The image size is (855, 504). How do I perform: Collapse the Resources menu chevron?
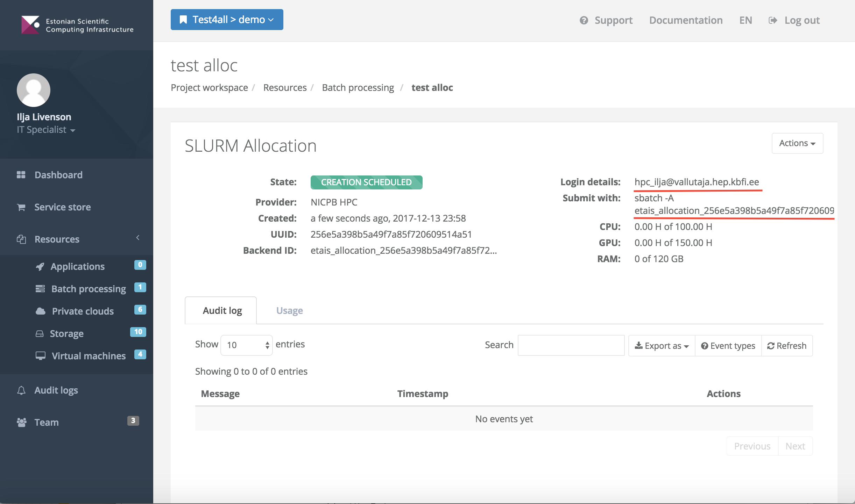[138, 238]
